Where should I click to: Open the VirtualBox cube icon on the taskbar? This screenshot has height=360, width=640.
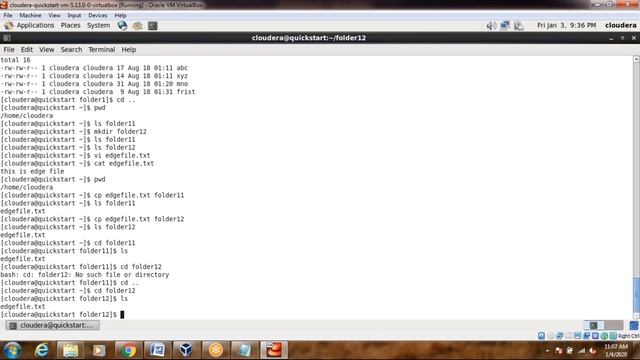(x=186, y=350)
